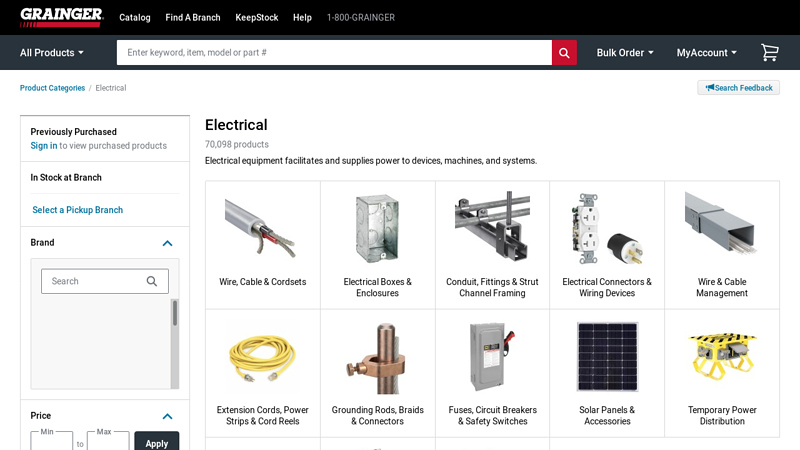Click Solar Panels & Accessories label
800x450 pixels.
click(x=607, y=415)
